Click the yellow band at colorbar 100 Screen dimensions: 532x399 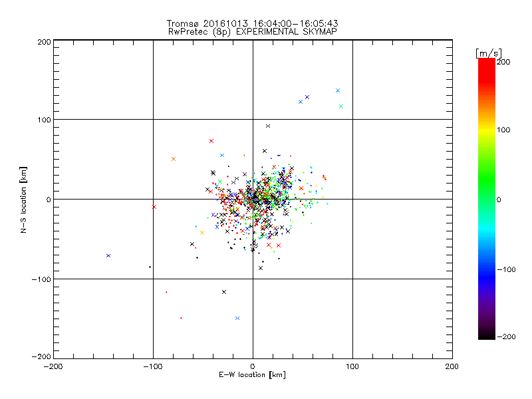pos(486,130)
